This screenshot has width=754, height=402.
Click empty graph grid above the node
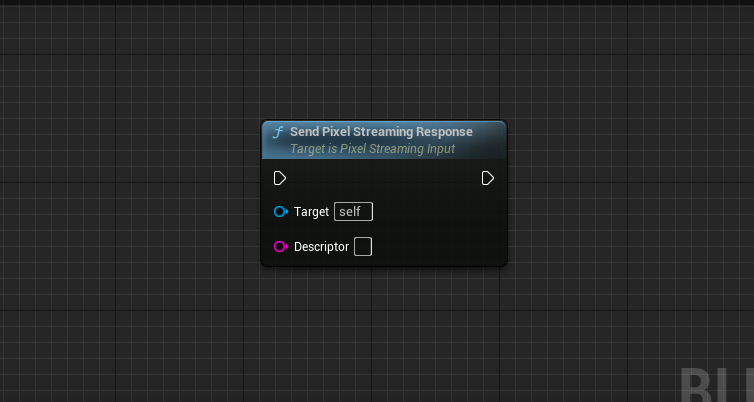[x=384, y=62]
